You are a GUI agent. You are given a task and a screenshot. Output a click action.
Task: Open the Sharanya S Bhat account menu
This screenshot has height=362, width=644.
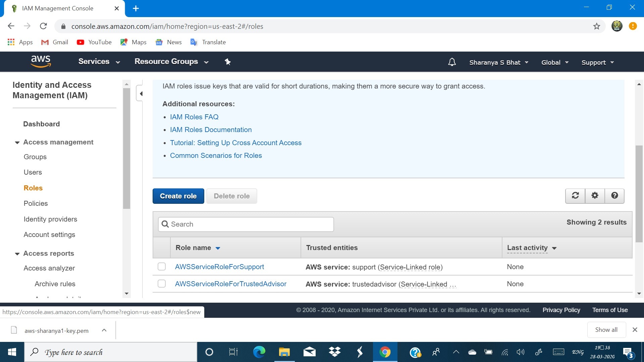tap(499, 62)
